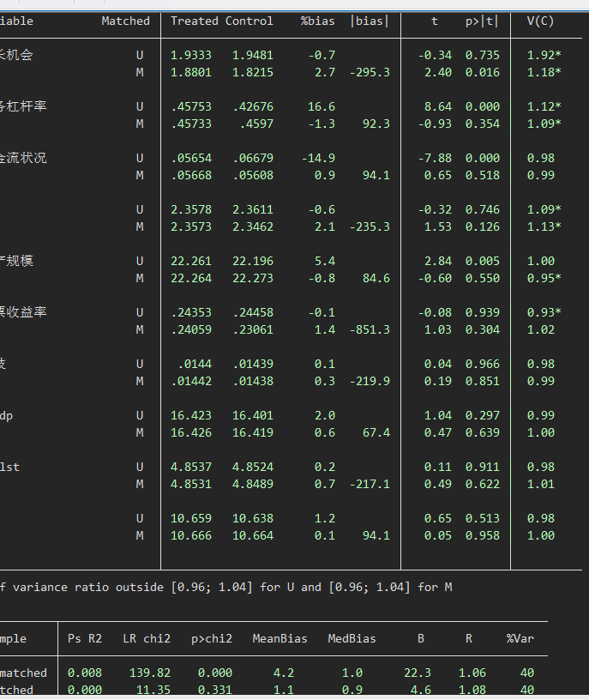Screen dimensions: 589x700
Task: Select treated value .24353
Action: pos(191,312)
